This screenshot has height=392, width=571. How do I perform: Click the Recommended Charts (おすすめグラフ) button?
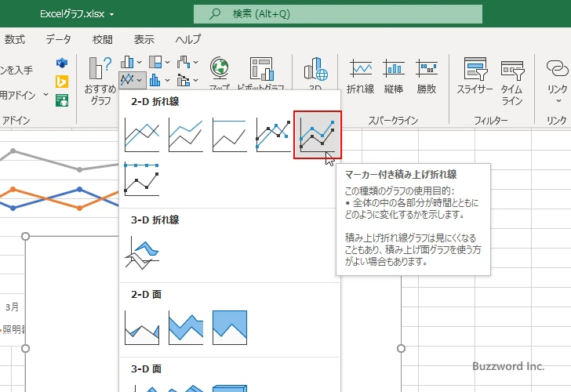100,81
